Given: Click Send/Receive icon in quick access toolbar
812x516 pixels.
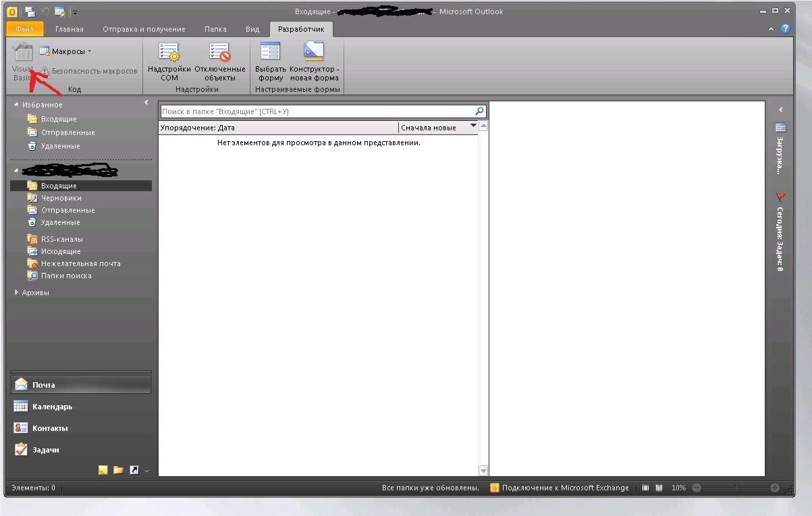Looking at the screenshot, I should 30,11.
